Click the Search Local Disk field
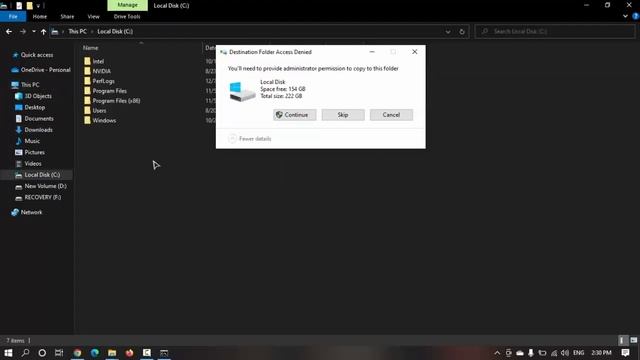The width and height of the screenshot is (640, 360). point(555,31)
